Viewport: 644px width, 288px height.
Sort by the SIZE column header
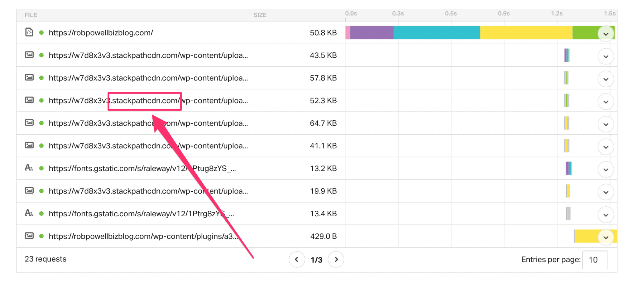point(260,15)
